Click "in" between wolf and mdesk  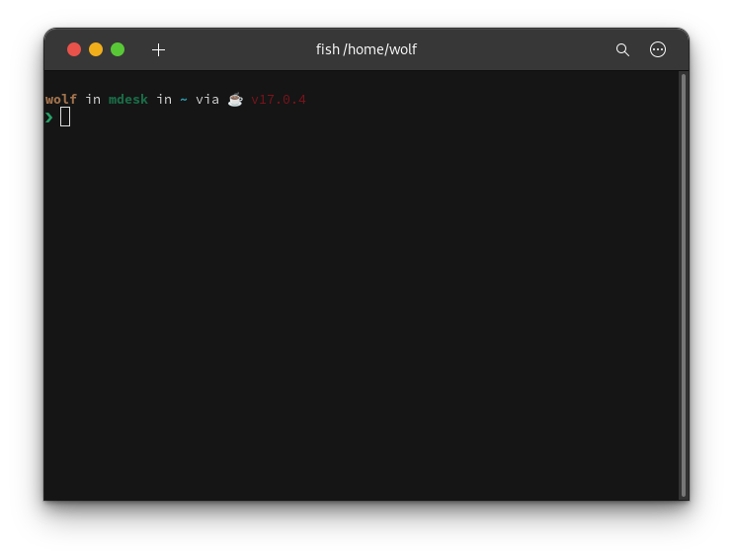(93, 99)
